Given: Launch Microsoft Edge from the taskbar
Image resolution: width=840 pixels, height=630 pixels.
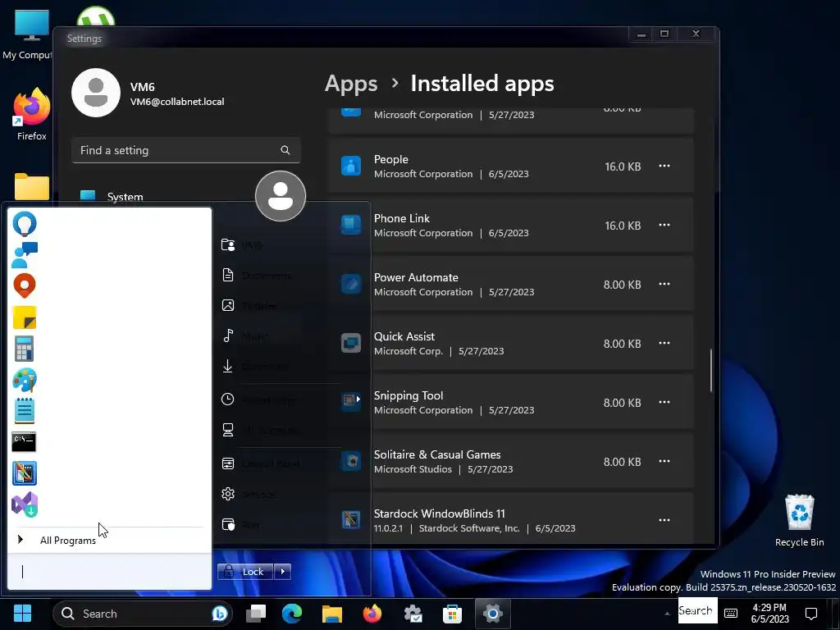Looking at the screenshot, I should pos(292,614).
